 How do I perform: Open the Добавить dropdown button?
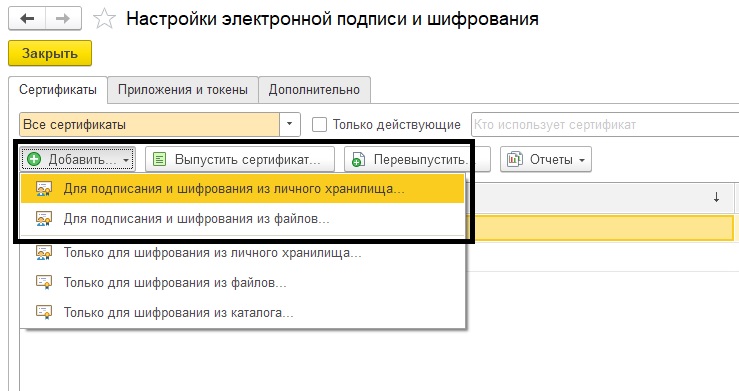78,159
